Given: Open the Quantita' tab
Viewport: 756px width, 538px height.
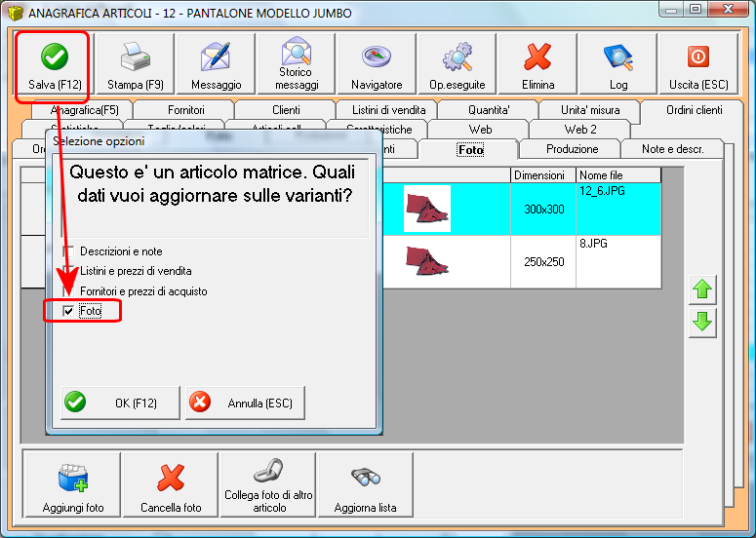Looking at the screenshot, I should pos(489,110).
